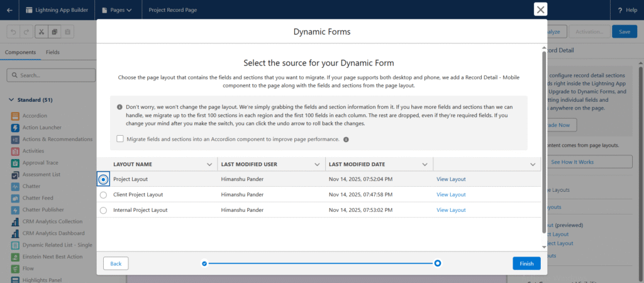Click the final step on progress indicator
Screen dimensions: 644x283
pos(438,264)
